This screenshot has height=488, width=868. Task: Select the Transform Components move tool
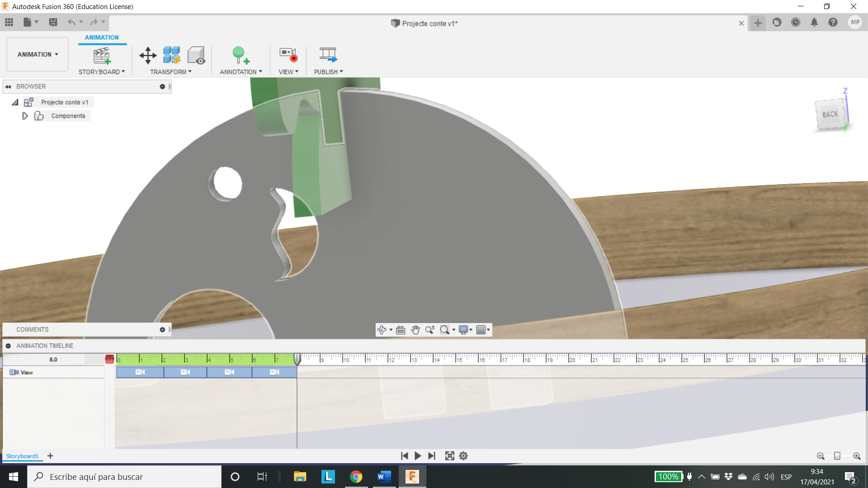pyautogui.click(x=148, y=56)
